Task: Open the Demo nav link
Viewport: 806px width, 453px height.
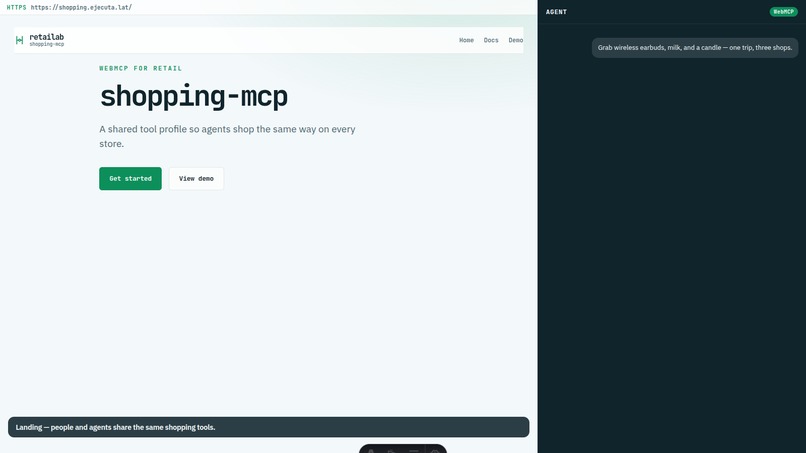Action: (516, 40)
